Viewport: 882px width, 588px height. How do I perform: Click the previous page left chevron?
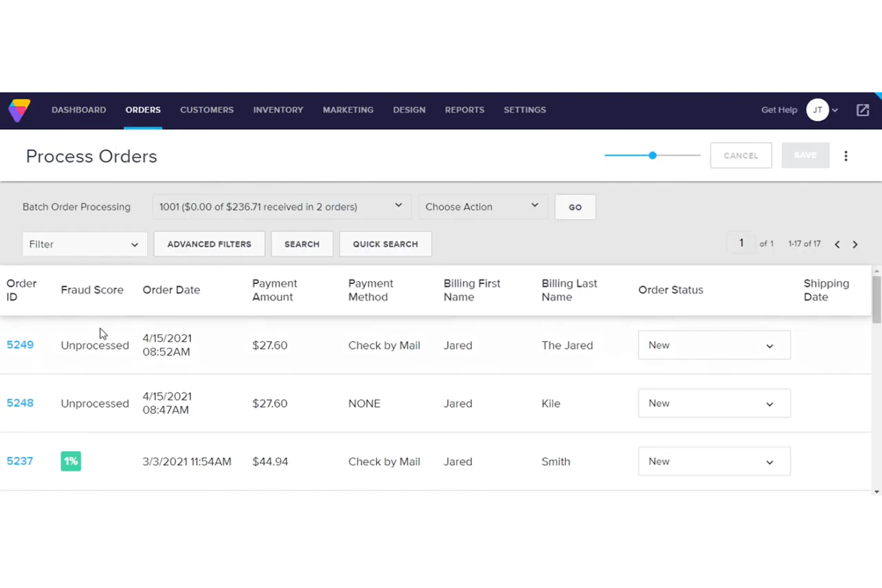coord(837,244)
